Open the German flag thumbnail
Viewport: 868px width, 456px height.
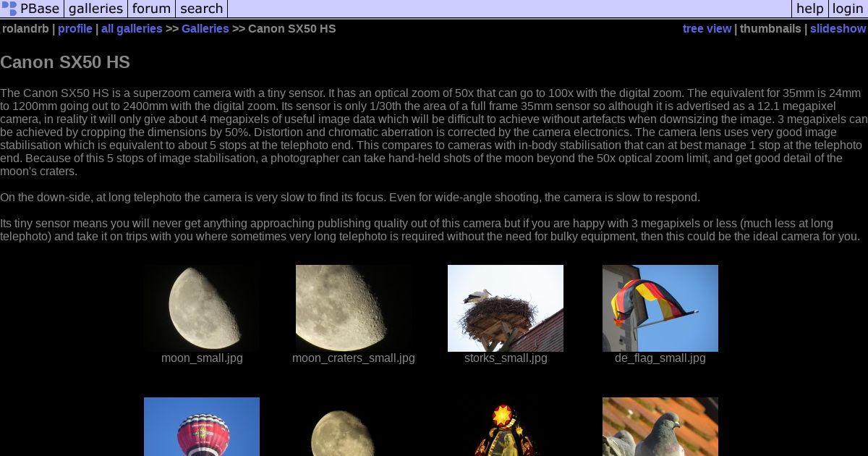click(660, 308)
